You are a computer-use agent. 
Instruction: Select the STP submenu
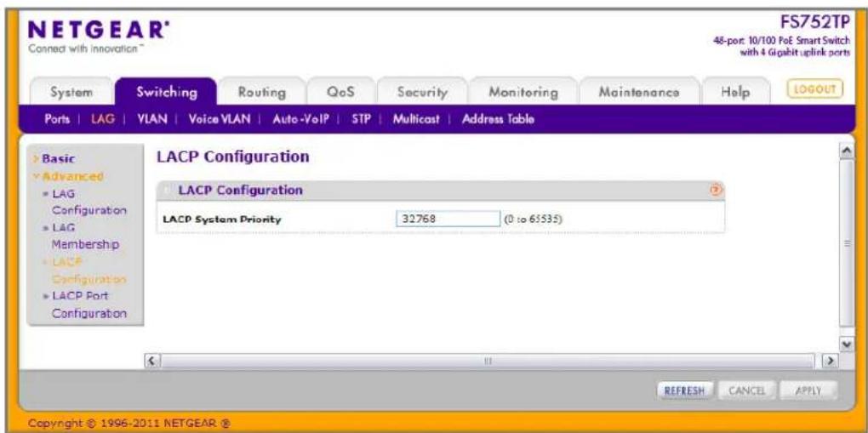361,119
